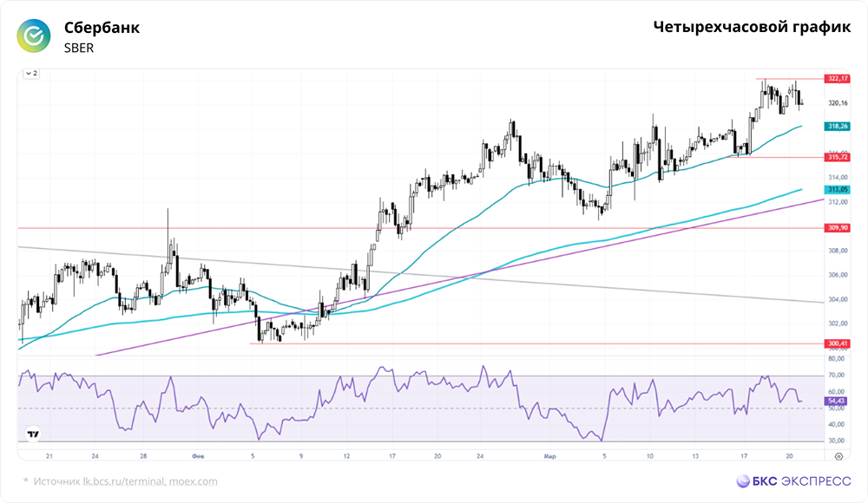Click the red level label 300,41
The width and height of the screenshot is (868, 503).
pyautogui.click(x=838, y=343)
